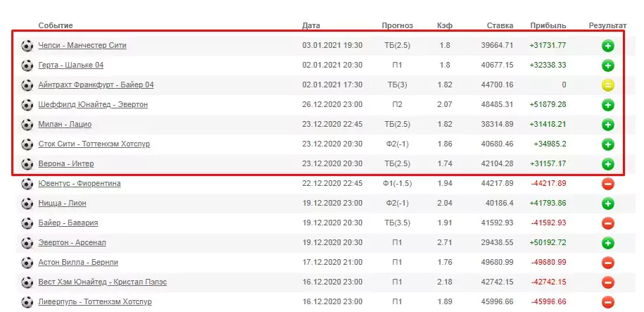Click the soccer ball icon beside Вест Хэм Юнайтед
644x312 pixels.
click(x=27, y=282)
